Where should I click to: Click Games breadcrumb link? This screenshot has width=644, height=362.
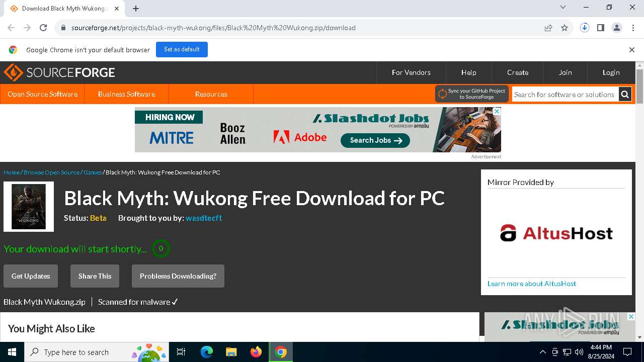[x=93, y=172]
